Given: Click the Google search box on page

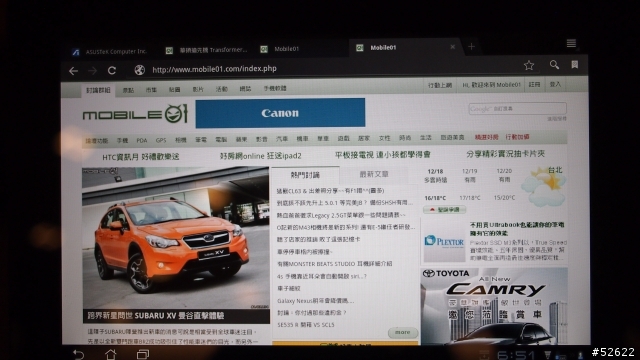Looking at the screenshot, I should [517, 109].
